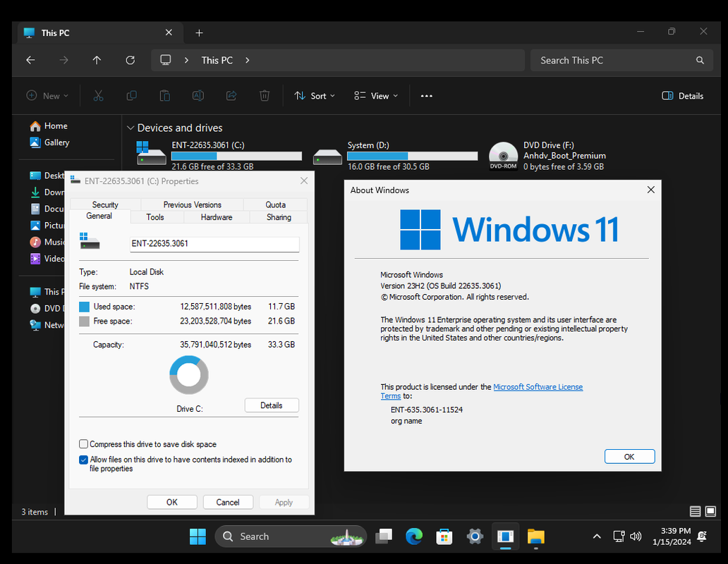Screen dimensions: 728x564
Task: Refresh the This PC view
Action: [131, 61]
